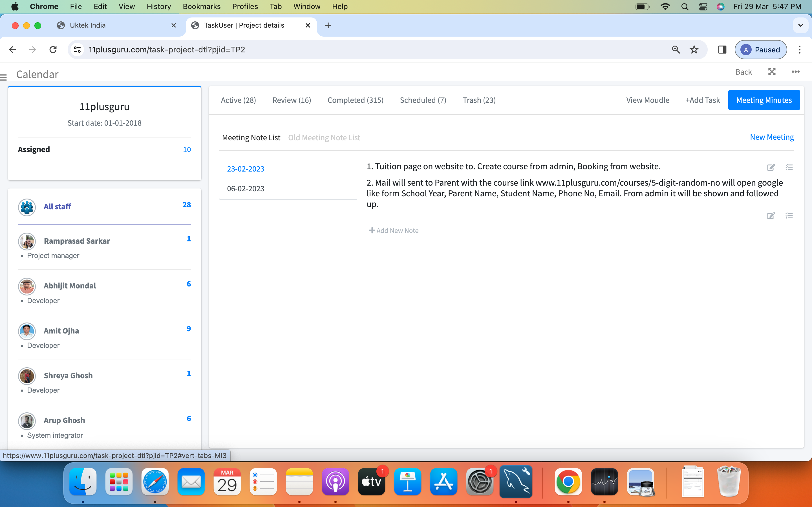Click task list icon for first note
Image resolution: width=812 pixels, height=507 pixels.
(x=789, y=167)
